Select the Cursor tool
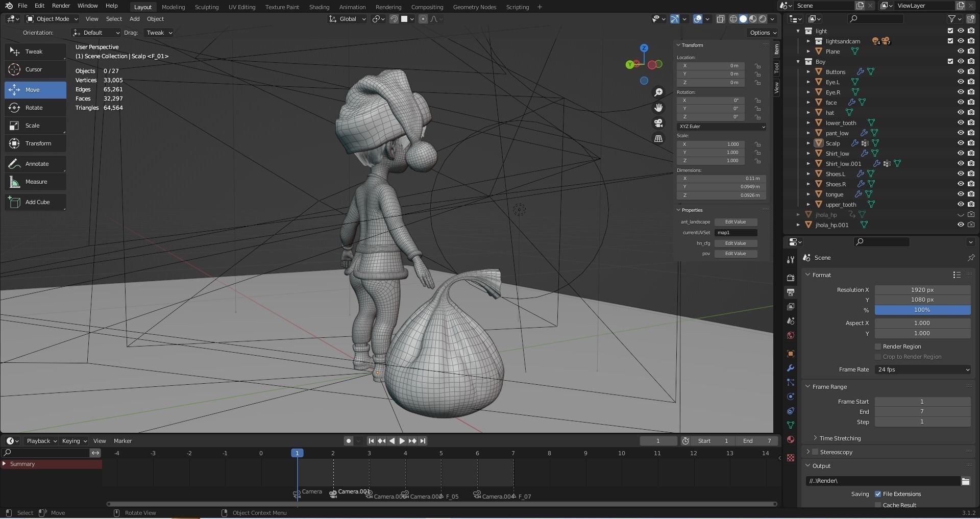The width and height of the screenshot is (980, 519). coord(35,69)
